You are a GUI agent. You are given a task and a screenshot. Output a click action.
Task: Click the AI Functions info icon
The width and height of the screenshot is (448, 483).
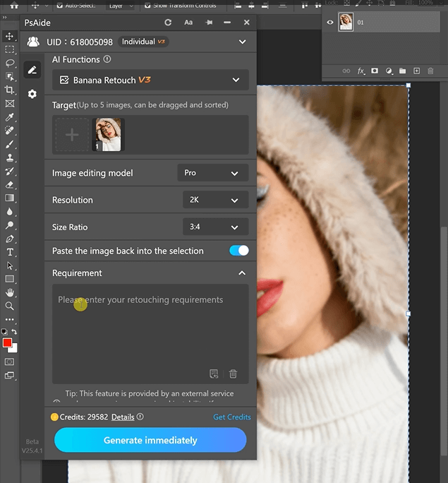coord(107,59)
